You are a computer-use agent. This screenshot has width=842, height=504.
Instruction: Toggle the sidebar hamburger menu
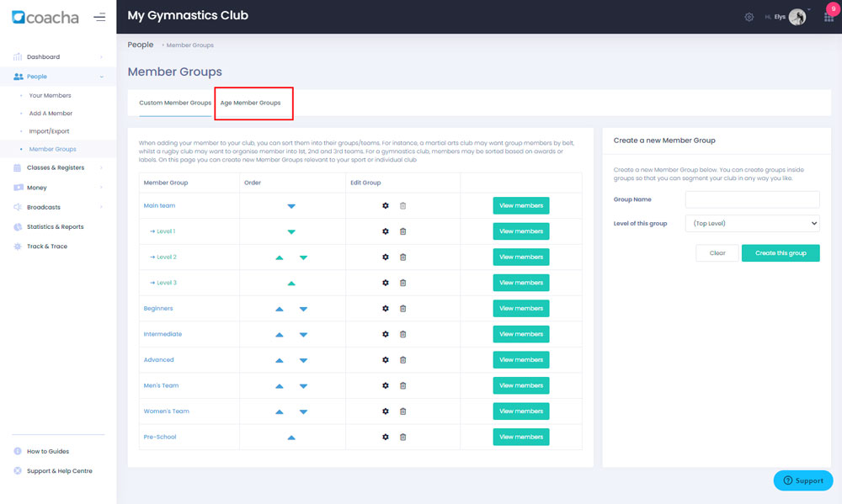[x=99, y=17]
